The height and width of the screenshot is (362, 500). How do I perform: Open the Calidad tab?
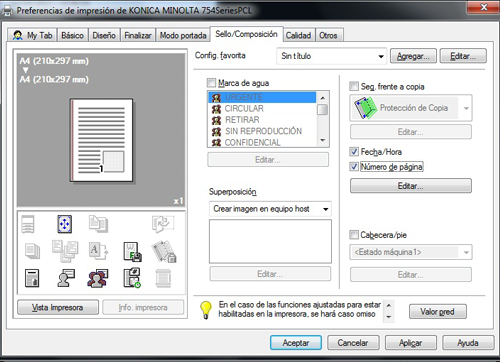(299, 35)
